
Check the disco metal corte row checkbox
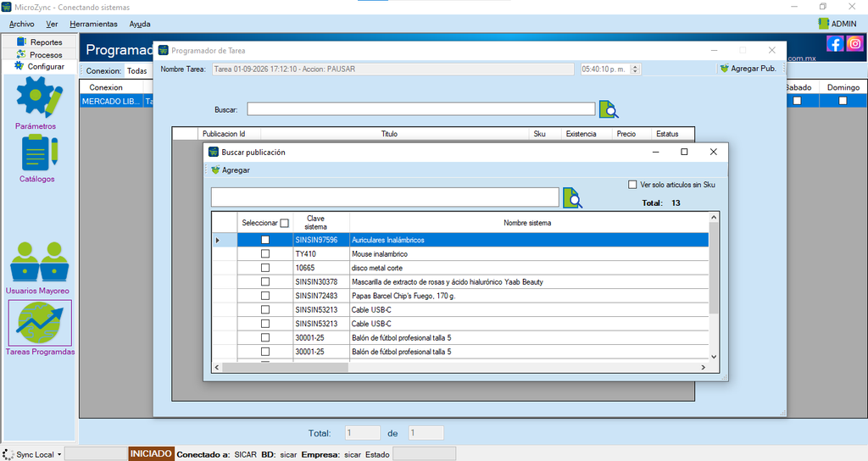(265, 268)
